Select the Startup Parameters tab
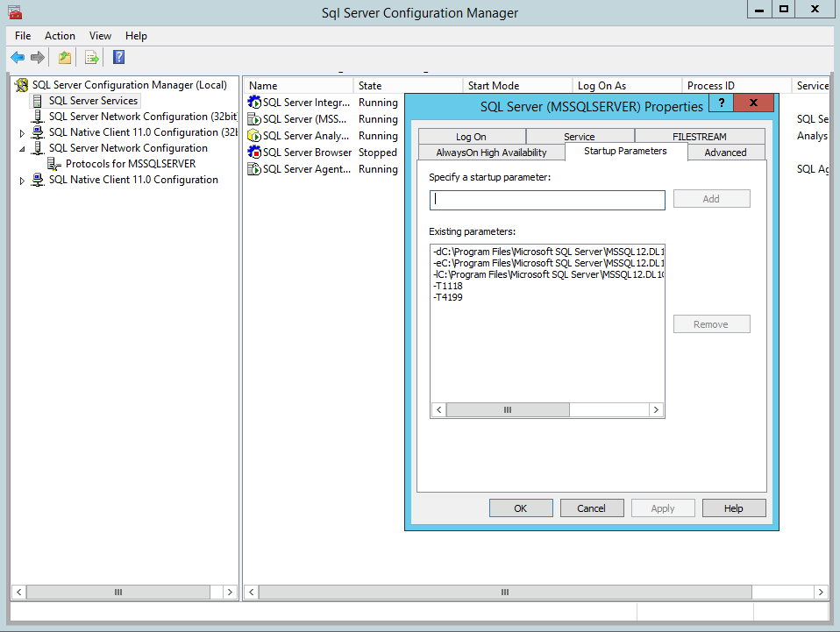 pyautogui.click(x=626, y=151)
